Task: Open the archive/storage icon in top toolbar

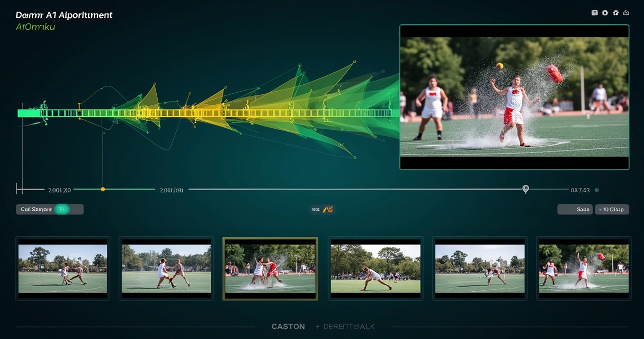Action: (594, 12)
